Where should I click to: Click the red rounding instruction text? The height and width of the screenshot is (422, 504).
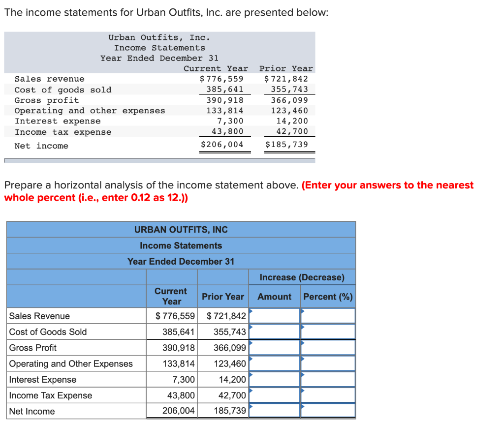coord(239,191)
